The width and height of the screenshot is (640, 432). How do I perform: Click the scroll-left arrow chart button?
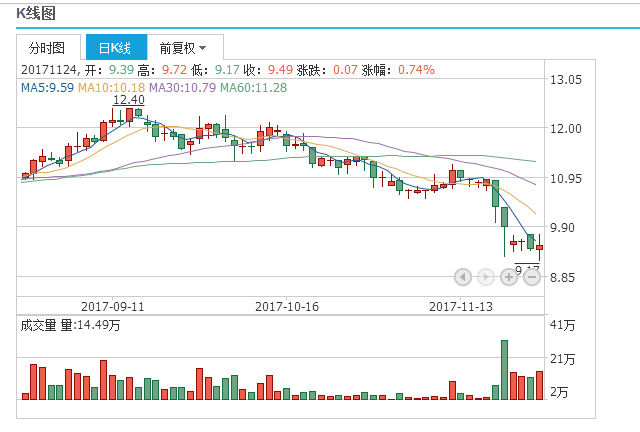point(463,277)
